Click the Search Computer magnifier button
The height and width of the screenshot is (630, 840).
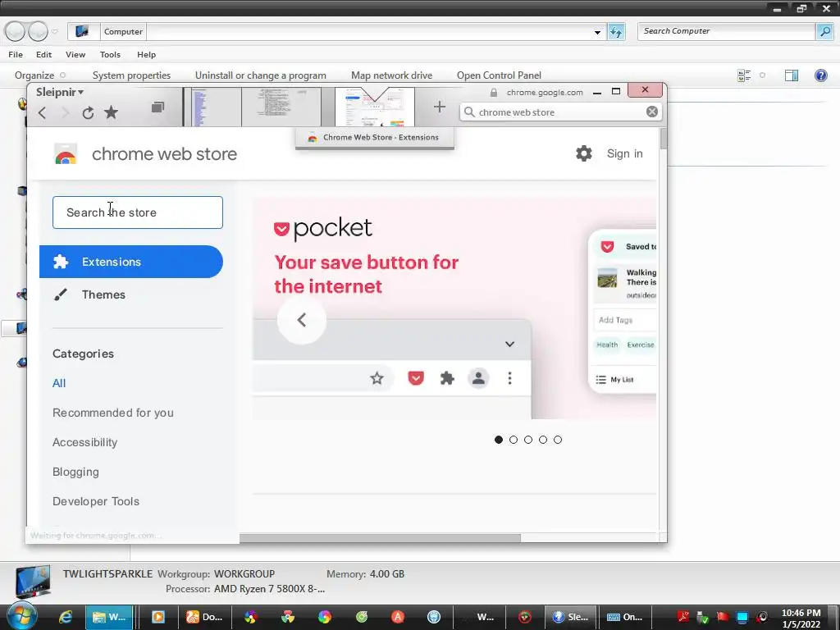(824, 31)
